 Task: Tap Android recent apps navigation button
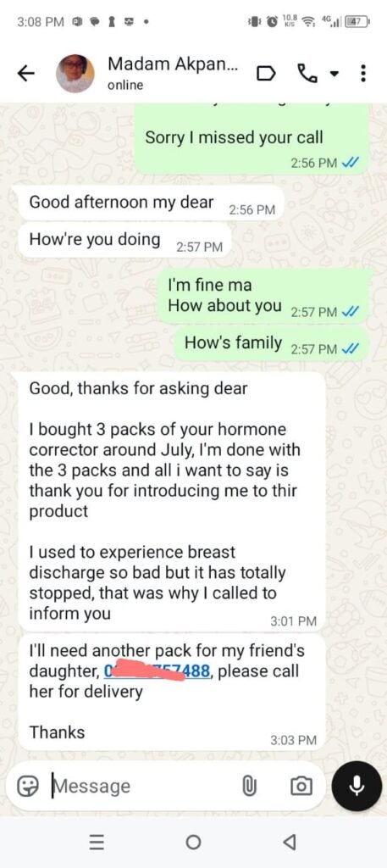[x=97, y=843]
